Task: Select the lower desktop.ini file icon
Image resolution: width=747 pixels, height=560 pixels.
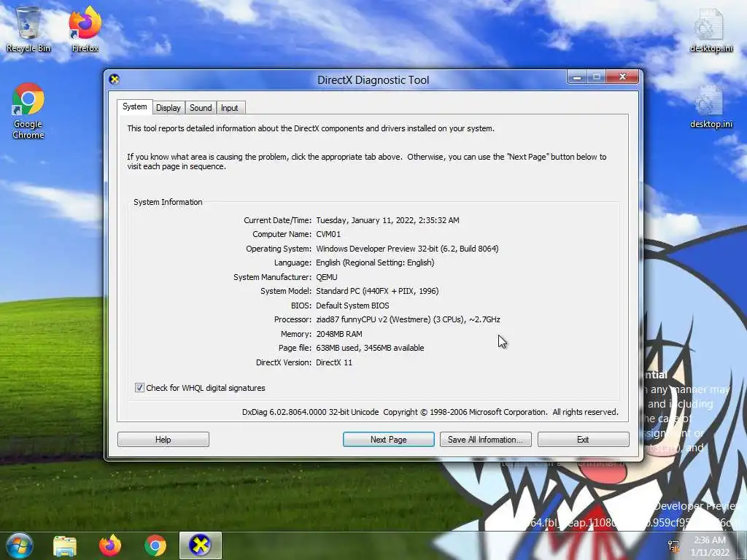Action: point(711,106)
